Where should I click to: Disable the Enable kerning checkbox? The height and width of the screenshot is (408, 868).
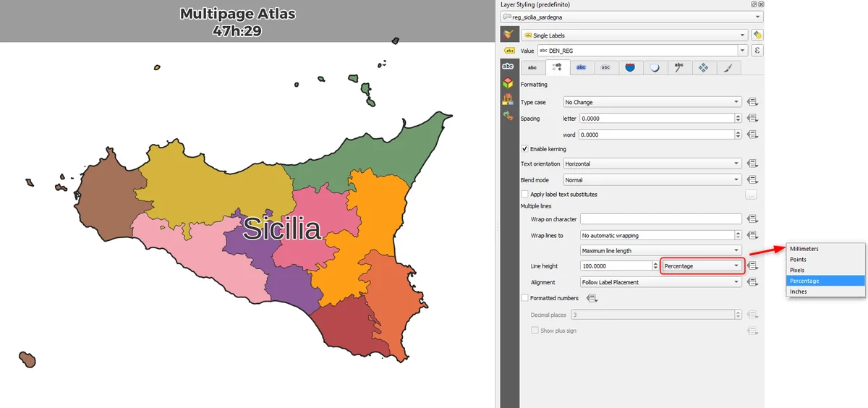point(525,149)
